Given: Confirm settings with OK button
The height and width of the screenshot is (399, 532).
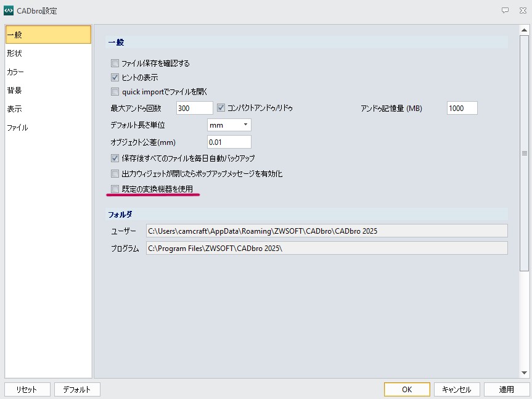Looking at the screenshot, I should 407,390.
